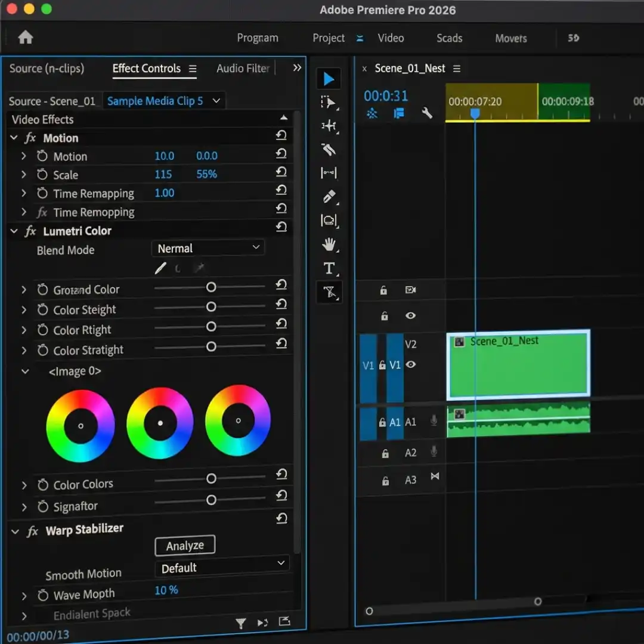Viewport: 644px width, 644px height.
Task: Select the Razor tool
Action: pos(329,150)
